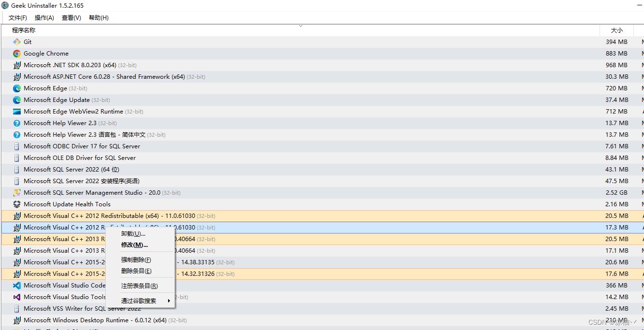644x330 pixels.
Task: Choose 注册表条目(R) from context menu
Action: [x=140, y=286]
